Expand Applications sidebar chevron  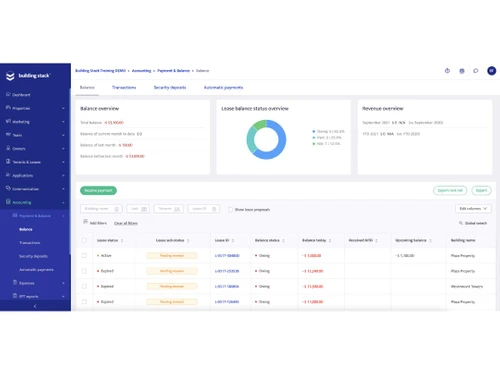[63, 175]
